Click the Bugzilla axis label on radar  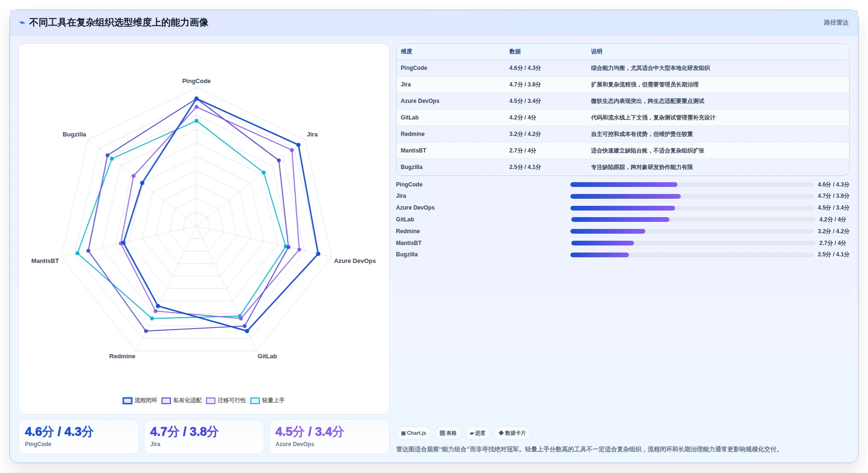[x=75, y=135]
